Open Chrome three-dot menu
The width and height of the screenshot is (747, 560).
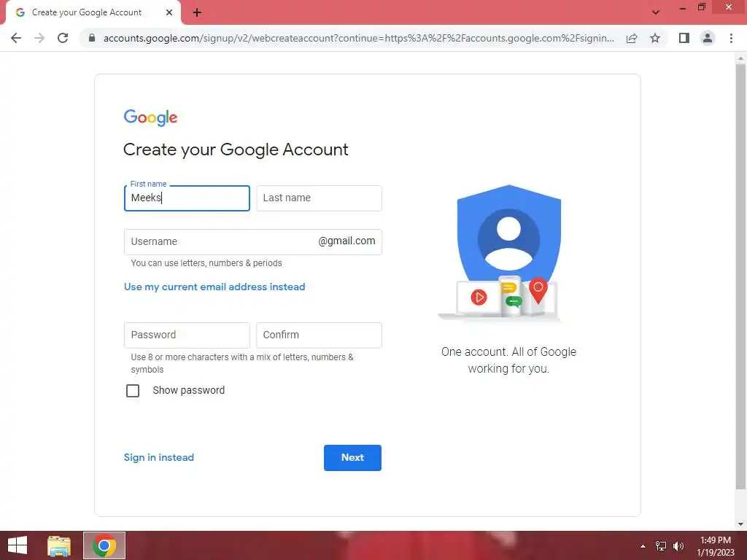731,38
